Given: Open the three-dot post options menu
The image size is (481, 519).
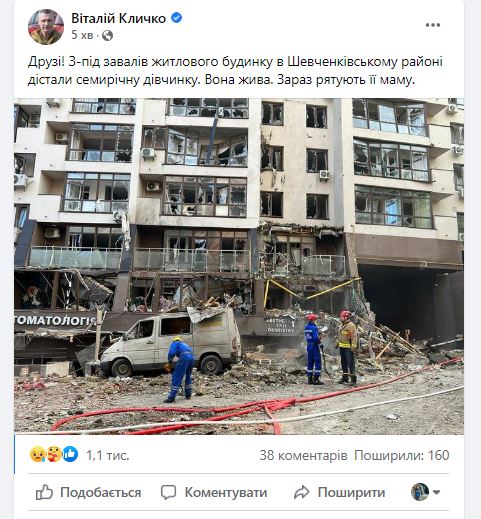Looking at the screenshot, I should pos(433,25).
